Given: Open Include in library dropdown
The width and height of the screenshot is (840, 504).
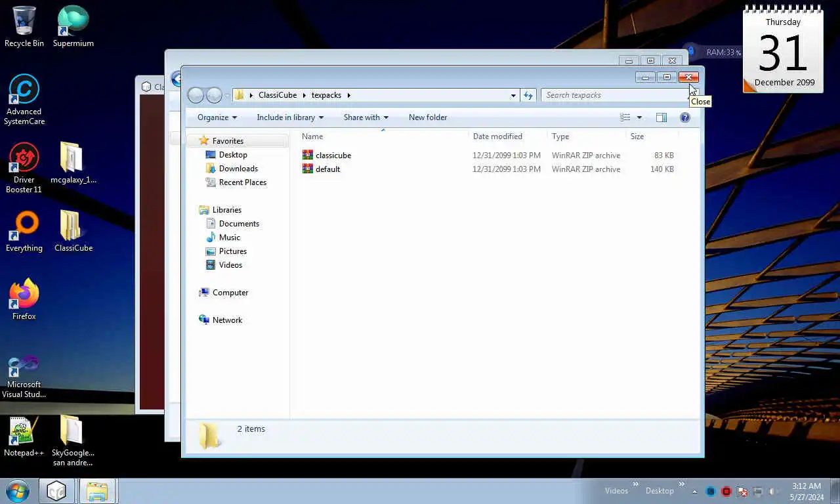Looking at the screenshot, I should [x=290, y=117].
